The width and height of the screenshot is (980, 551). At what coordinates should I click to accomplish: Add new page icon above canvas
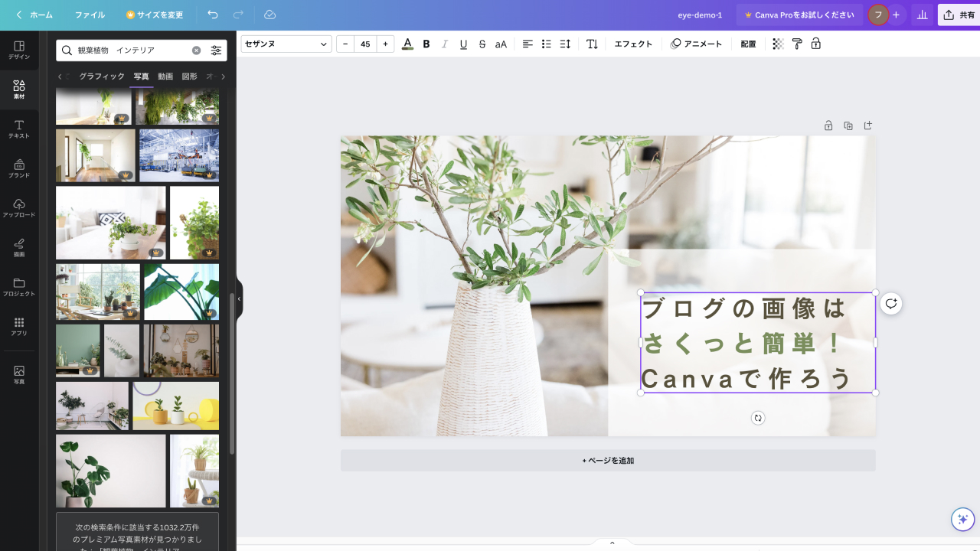click(x=868, y=126)
